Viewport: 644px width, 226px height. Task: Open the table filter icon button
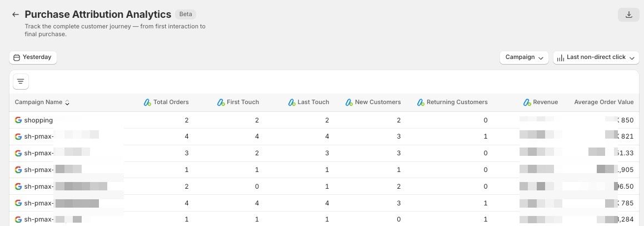pos(21,81)
